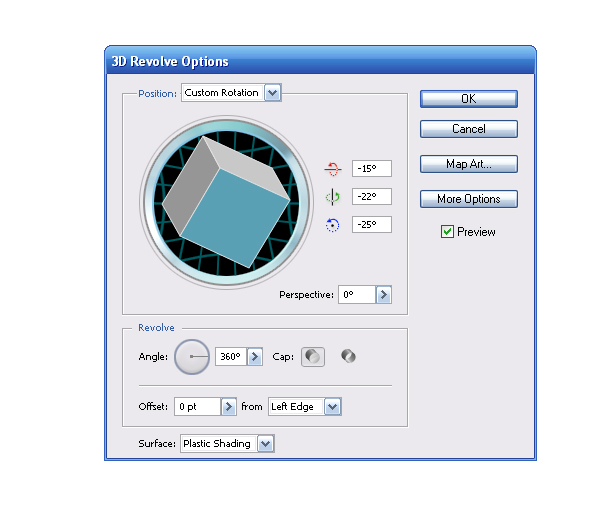Click the Angle 360° input field
Screen dimensions: 600x506
[231, 357]
